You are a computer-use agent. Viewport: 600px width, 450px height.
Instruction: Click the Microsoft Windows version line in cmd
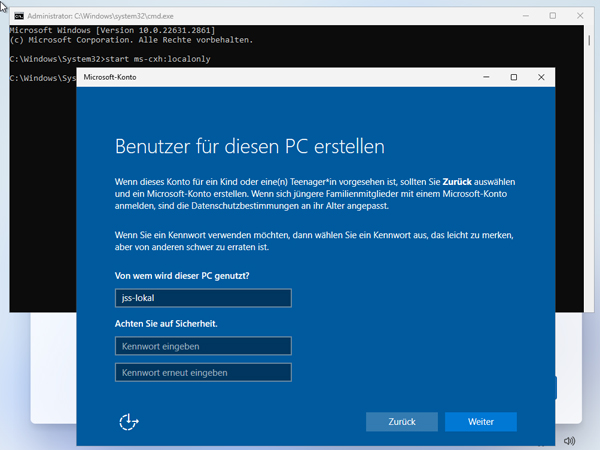tap(112, 30)
